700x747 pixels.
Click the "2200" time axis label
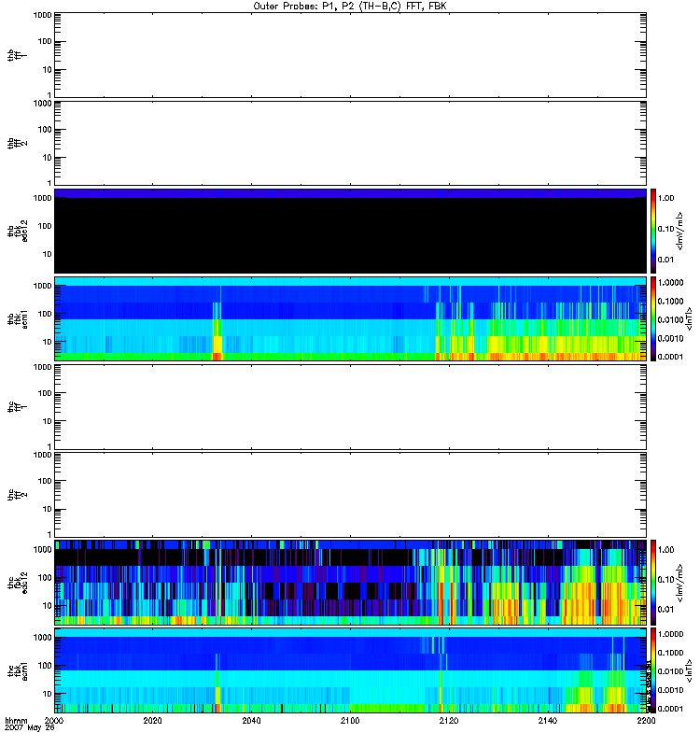646,721
